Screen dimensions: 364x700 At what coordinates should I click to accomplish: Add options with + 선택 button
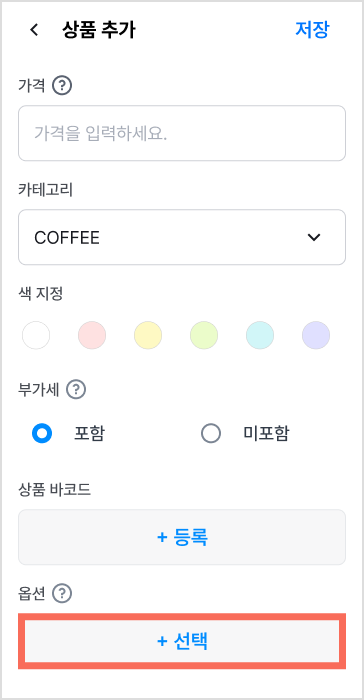[x=182, y=641]
